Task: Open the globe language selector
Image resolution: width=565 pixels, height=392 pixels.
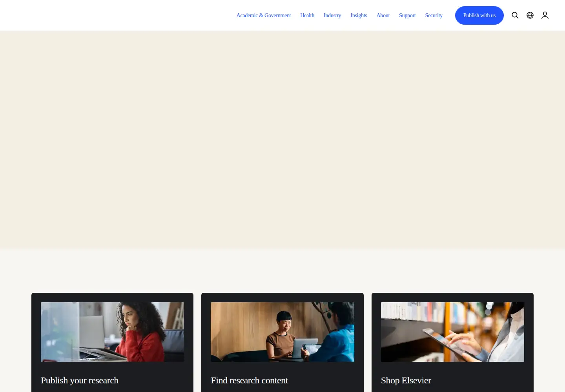Action: (x=530, y=15)
